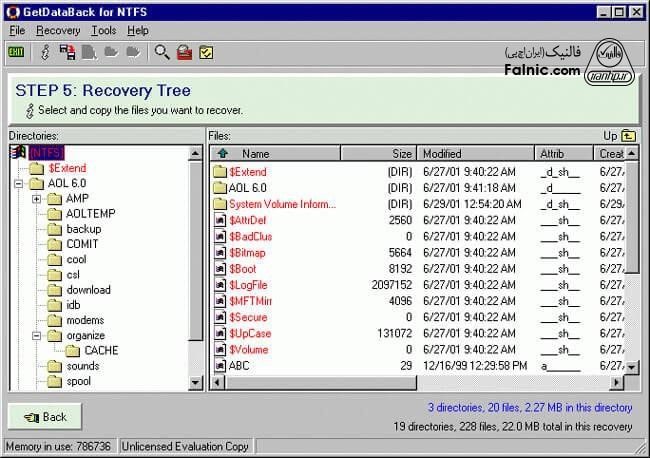The image size is (650, 458).
Task: Click the Back button
Action: (45, 416)
